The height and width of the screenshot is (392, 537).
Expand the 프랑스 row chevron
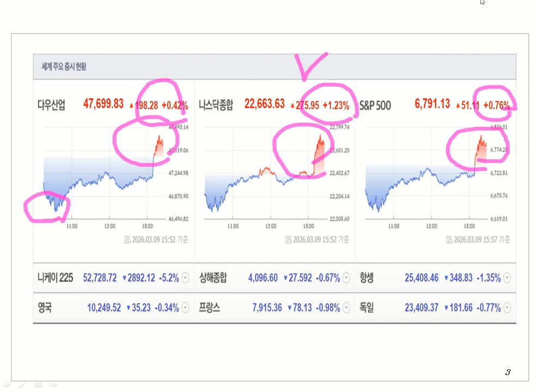click(x=346, y=308)
